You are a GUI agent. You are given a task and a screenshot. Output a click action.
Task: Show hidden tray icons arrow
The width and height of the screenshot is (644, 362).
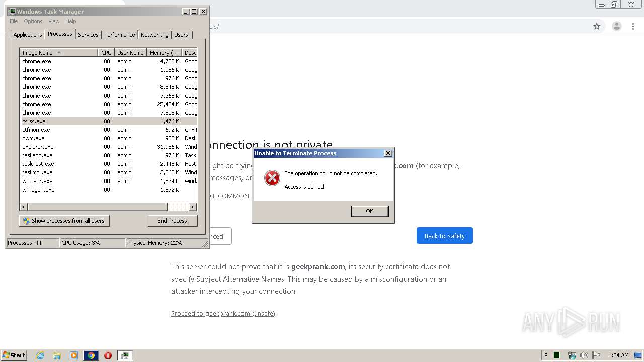(x=546, y=355)
